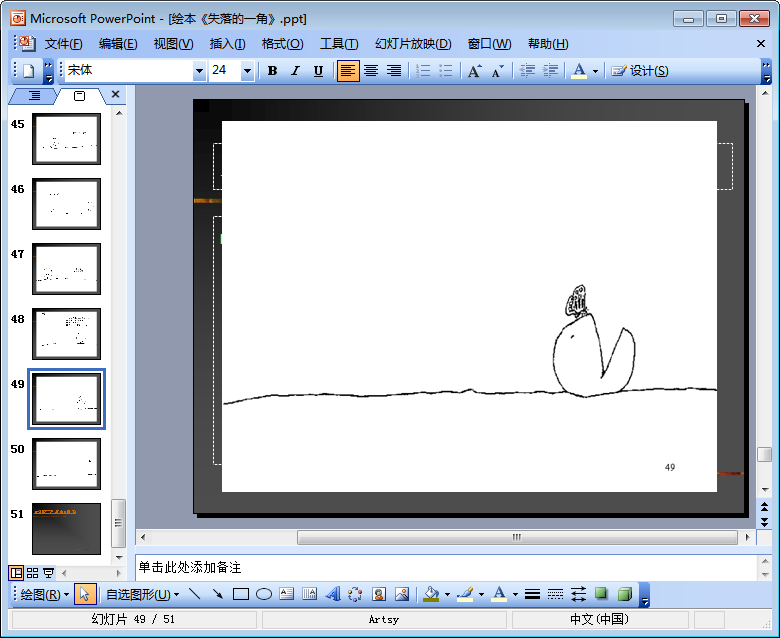Open 编辑(E) menu
The image size is (780, 638).
pyautogui.click(x=118, y=44)
